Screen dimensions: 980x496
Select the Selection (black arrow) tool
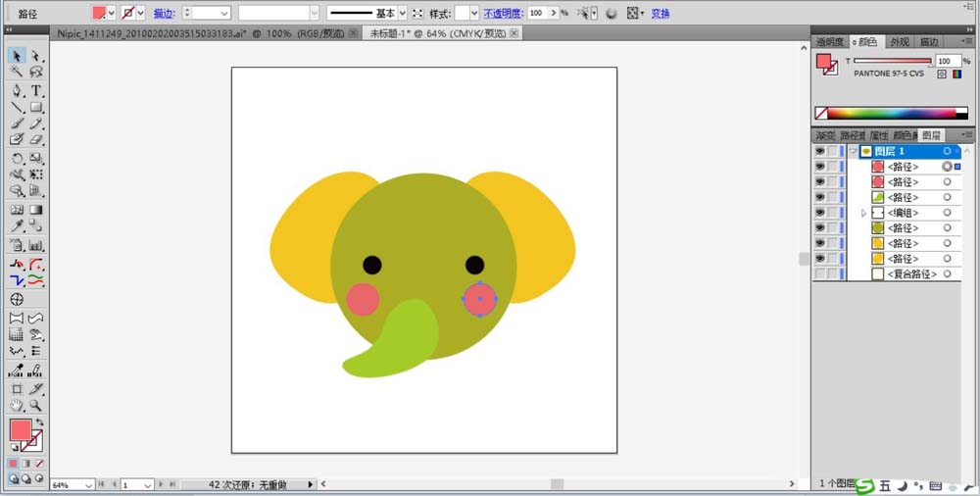tap(17, 56)
